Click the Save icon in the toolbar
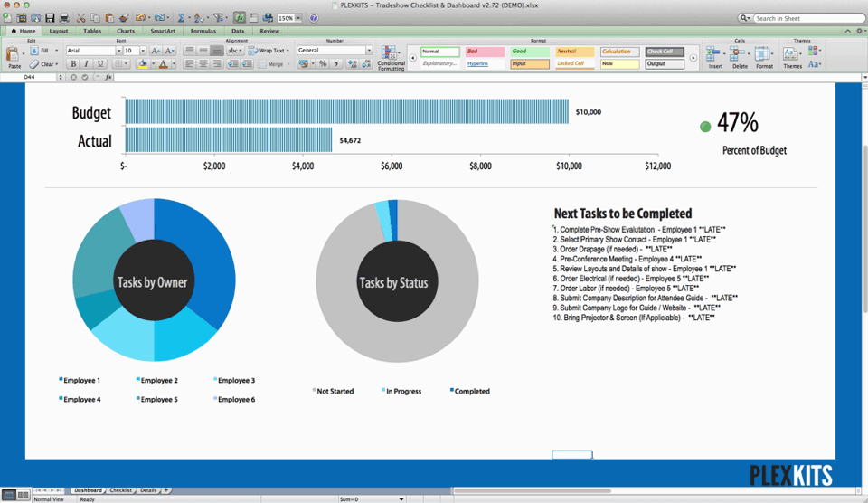Viewport: 868px width, 503px height. [x=51, y=18]
